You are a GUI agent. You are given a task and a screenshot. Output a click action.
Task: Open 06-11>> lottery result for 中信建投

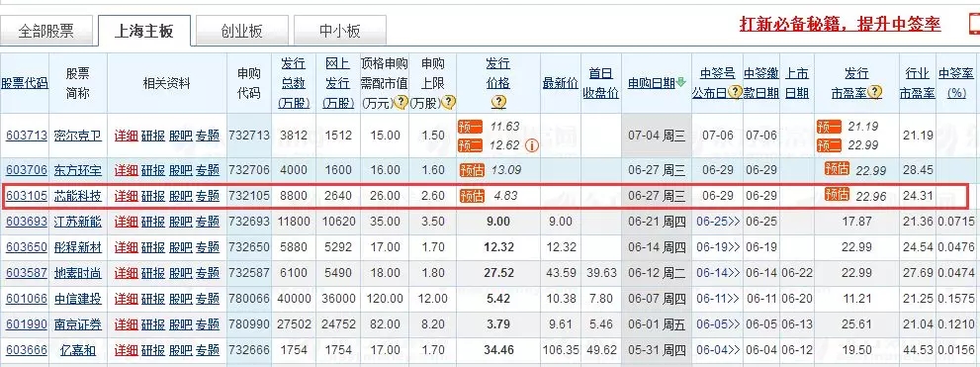click(718, 298)
